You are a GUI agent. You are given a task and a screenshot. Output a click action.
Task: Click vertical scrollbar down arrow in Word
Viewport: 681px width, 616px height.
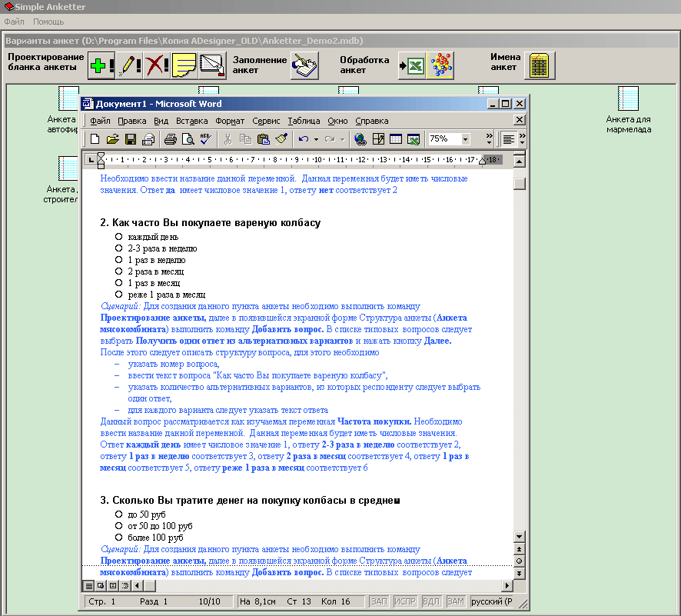(x=519, y=537)
